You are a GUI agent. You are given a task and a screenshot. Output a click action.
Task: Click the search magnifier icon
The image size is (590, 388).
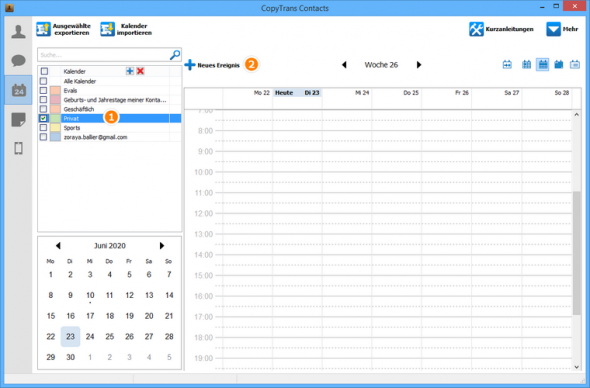(175, 55)
